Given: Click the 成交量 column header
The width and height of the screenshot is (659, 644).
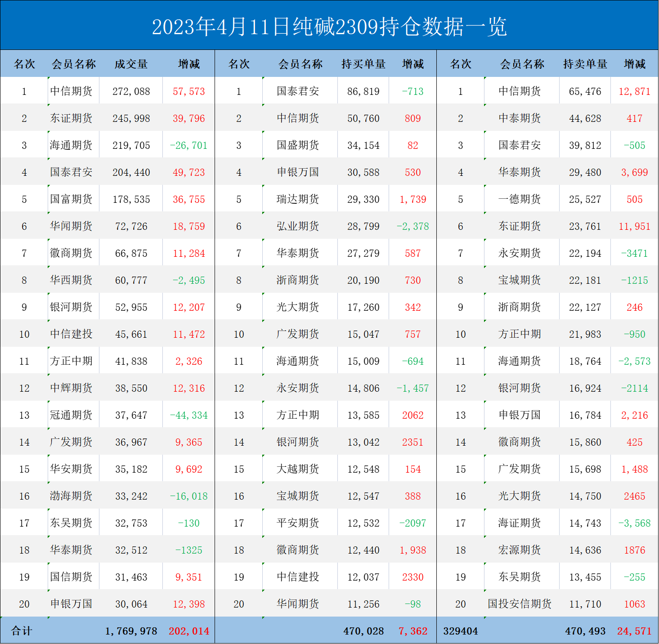Looking at the screenshot, I should click(x=131, y=64).
